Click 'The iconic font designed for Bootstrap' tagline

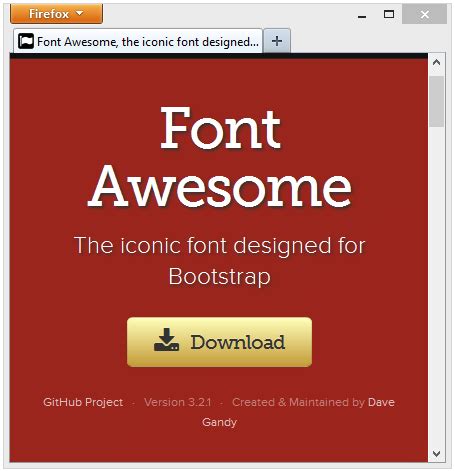pyautogui.click(x=219, y=261)
